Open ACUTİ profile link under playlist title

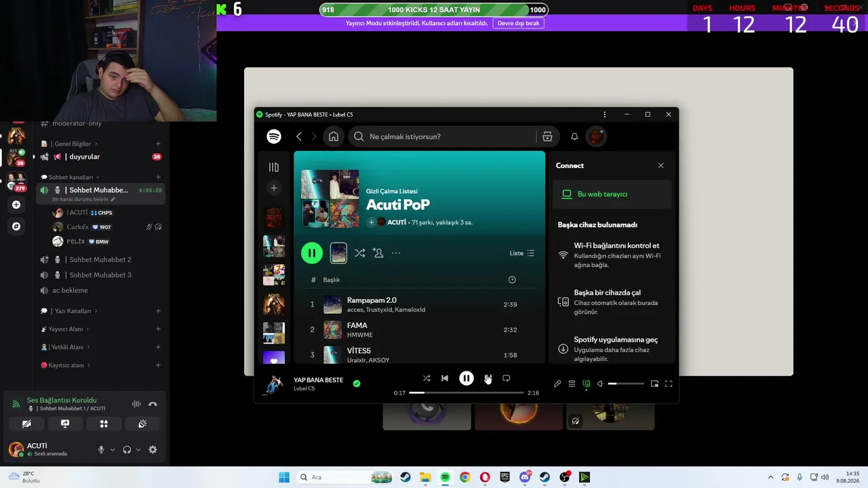point(397,222)
